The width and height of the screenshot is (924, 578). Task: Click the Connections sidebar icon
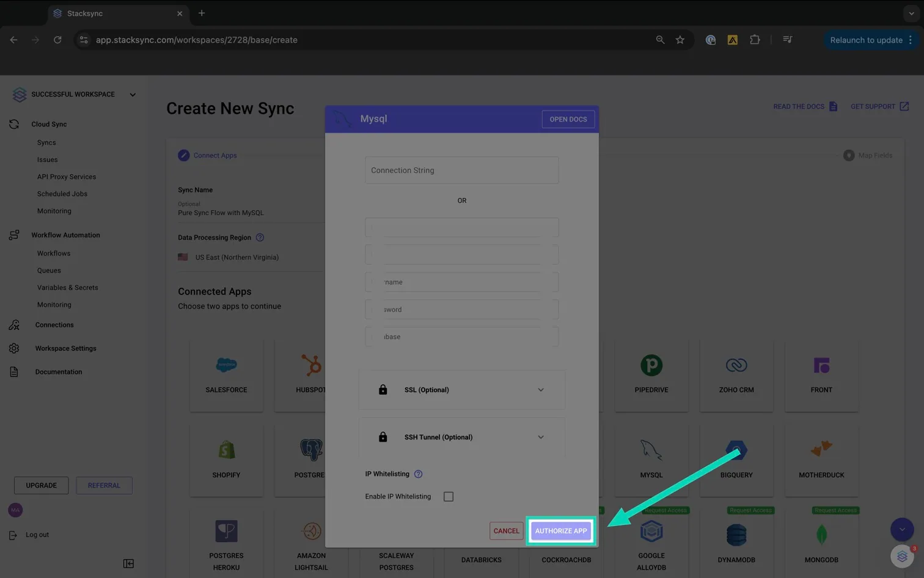pyautogui.click(x=14, y=325)
